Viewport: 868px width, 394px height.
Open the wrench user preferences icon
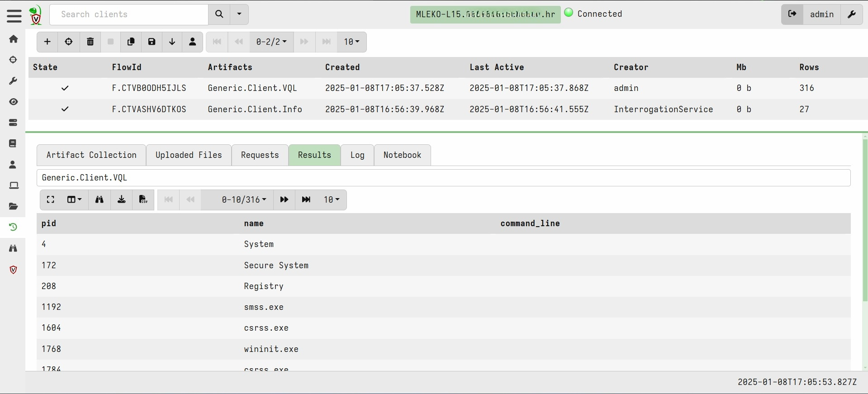tap(851, 14)
